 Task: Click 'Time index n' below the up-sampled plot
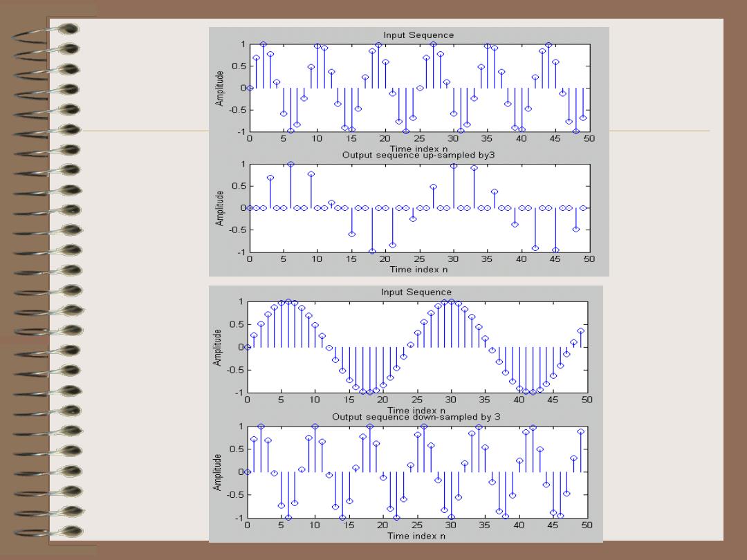click(x=418, y=270)
